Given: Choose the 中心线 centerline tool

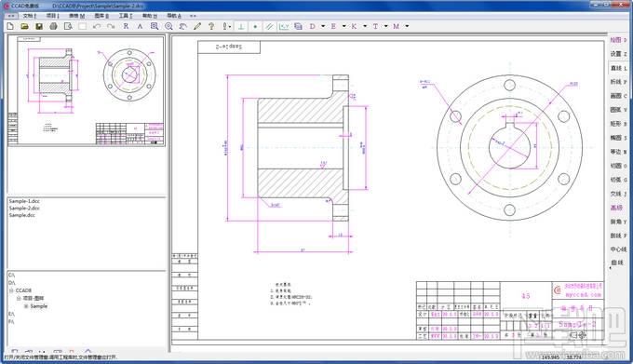Looking at the screenshot, I should 618,249.
